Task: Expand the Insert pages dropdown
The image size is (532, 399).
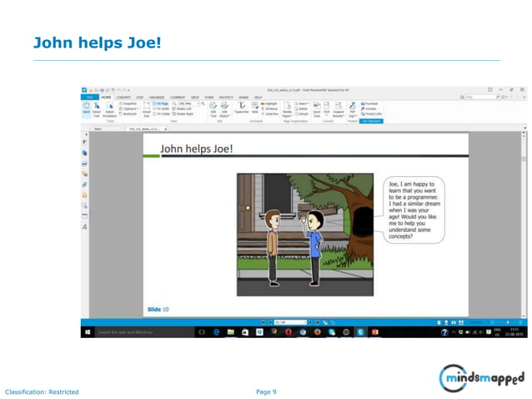Action: (x=302, y=104)
